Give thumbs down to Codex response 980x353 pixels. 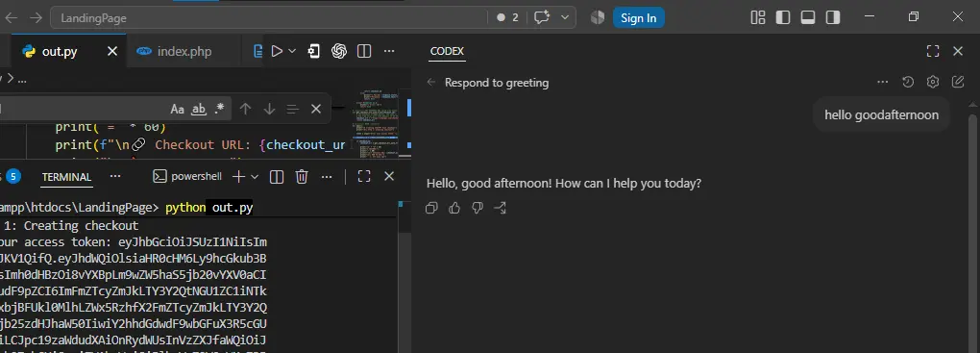click(x=478, y=208)
